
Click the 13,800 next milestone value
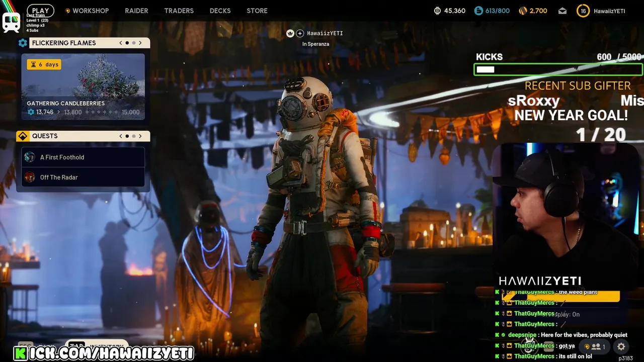pos(72,112)
